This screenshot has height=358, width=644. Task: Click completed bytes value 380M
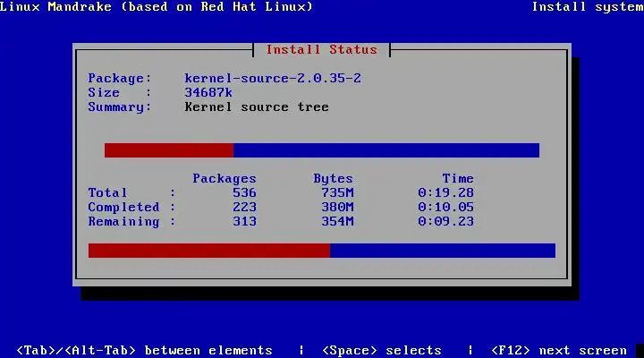(x=337, y=207)
